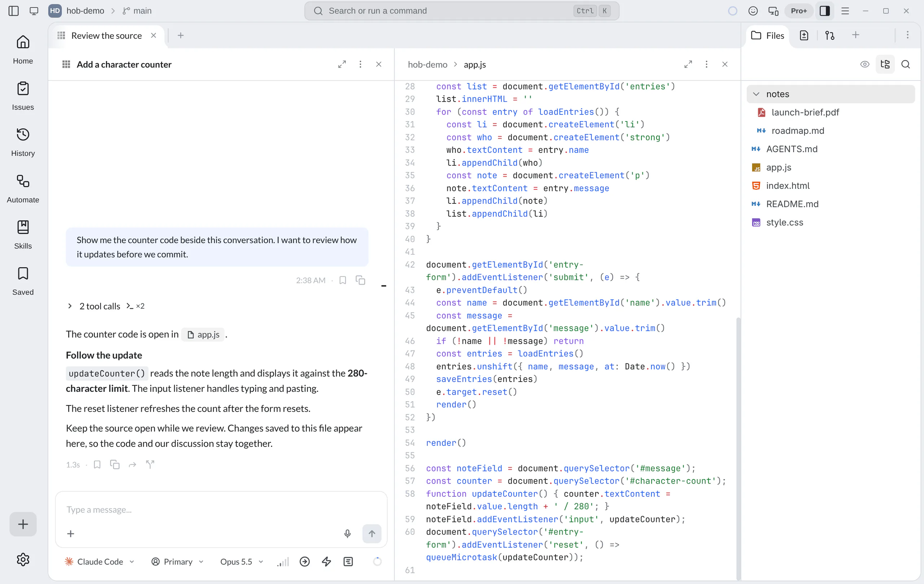This screenshot has height=584, width=924.
Task: Click the Type a message input field
Action: pos(221,509)
